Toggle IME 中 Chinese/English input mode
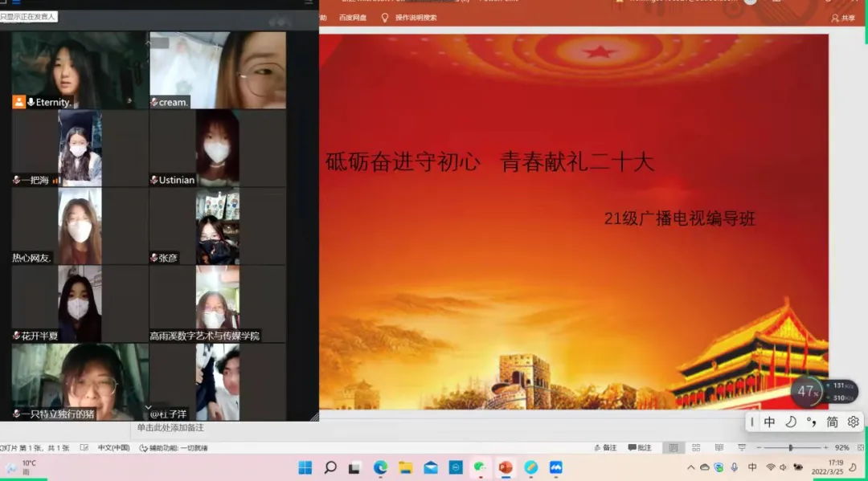The height and width of the screenshot is (481, 868). [769, 422]
